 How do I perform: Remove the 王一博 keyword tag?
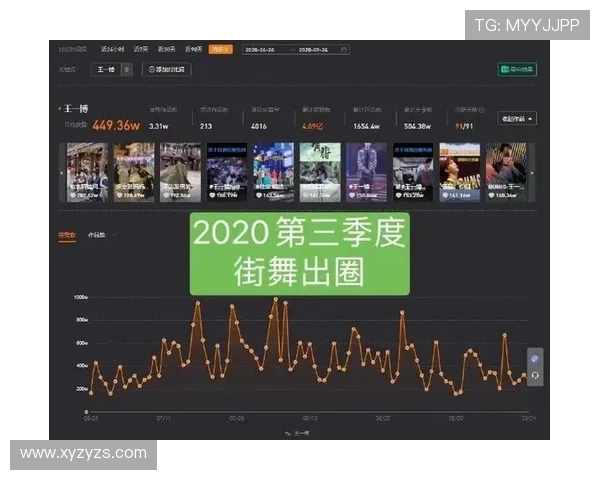tap(127, 70)
